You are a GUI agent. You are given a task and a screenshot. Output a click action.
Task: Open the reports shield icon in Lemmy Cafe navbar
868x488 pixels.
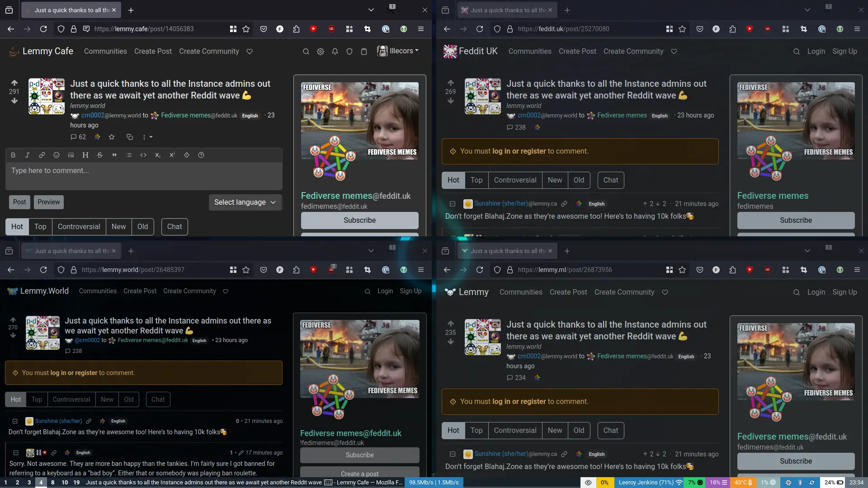[x=349, y=52]
